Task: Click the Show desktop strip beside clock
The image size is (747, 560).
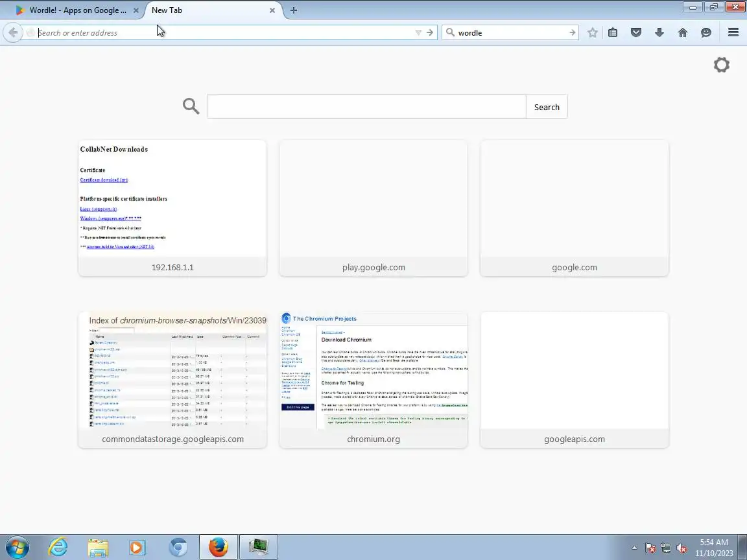Action: coord(742,548)
